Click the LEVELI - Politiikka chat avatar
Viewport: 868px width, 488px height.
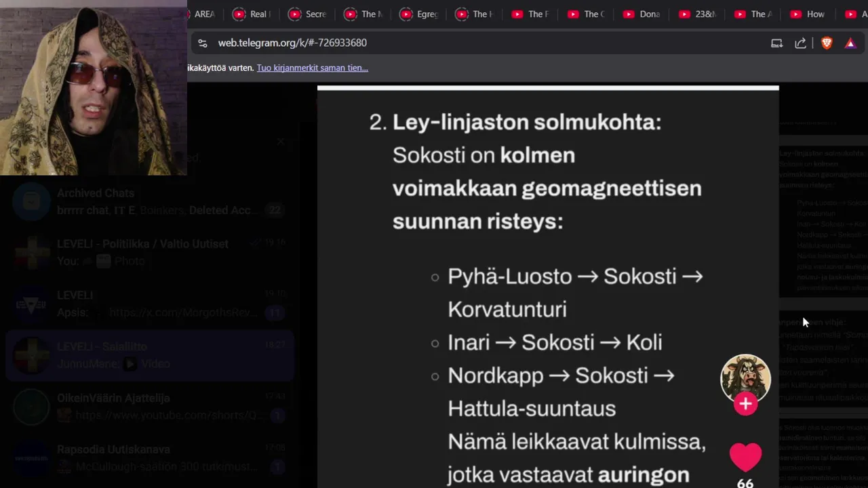coord(31,252)
